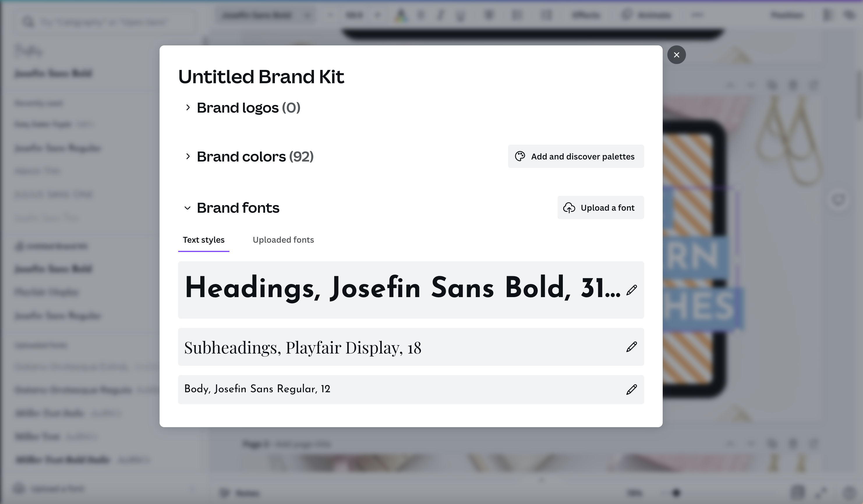Collapse the Brand fonts section
Screen dimensions: 863x504
coord(186,207)
